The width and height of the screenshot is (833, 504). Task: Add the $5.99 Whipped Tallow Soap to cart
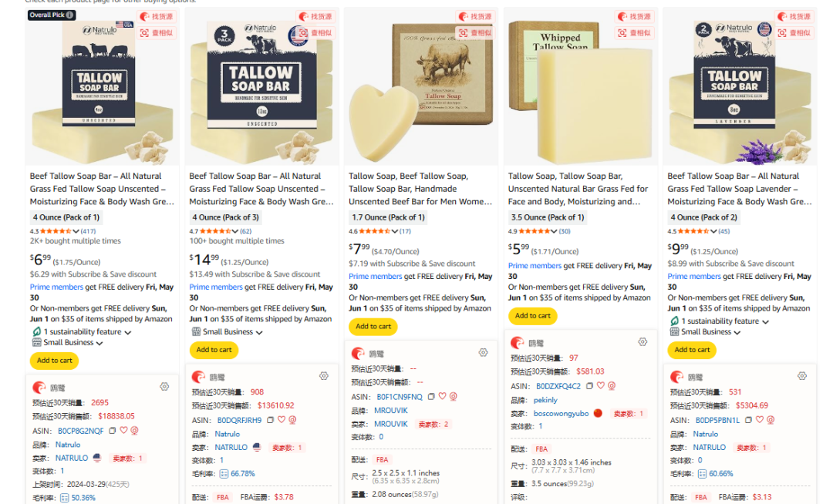click(x=532, y=316)
